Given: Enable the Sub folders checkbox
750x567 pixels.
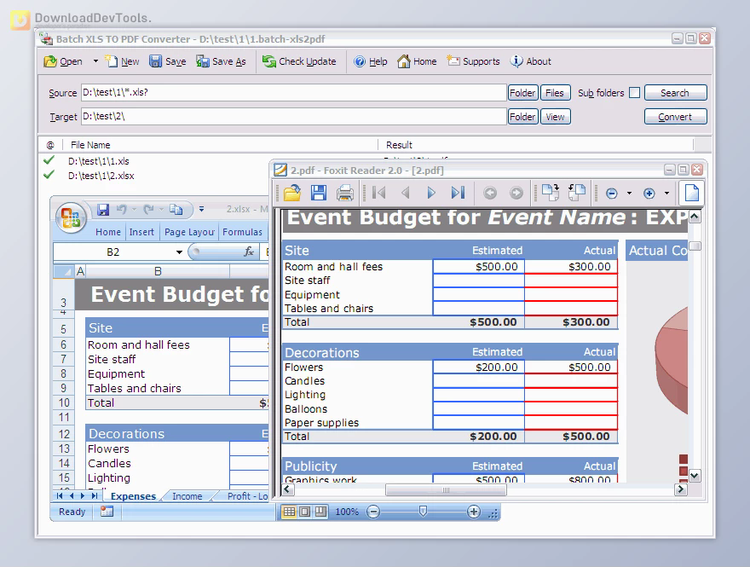Looking at the screenshot, I should click(634, 92).
